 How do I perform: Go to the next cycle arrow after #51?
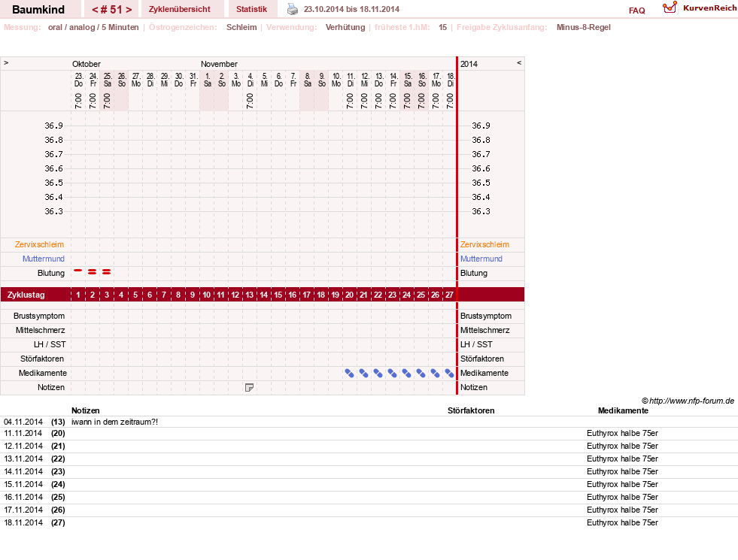tap(129, 10)
